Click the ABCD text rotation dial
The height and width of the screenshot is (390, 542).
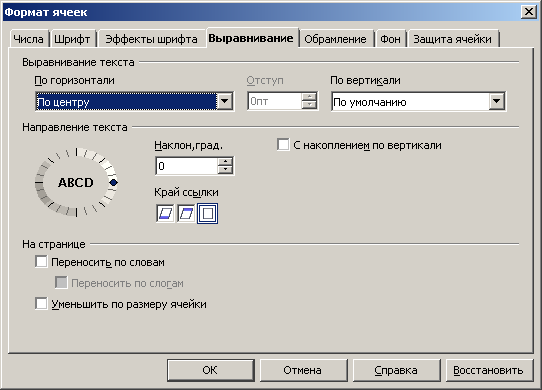click(x=76, y=182)
